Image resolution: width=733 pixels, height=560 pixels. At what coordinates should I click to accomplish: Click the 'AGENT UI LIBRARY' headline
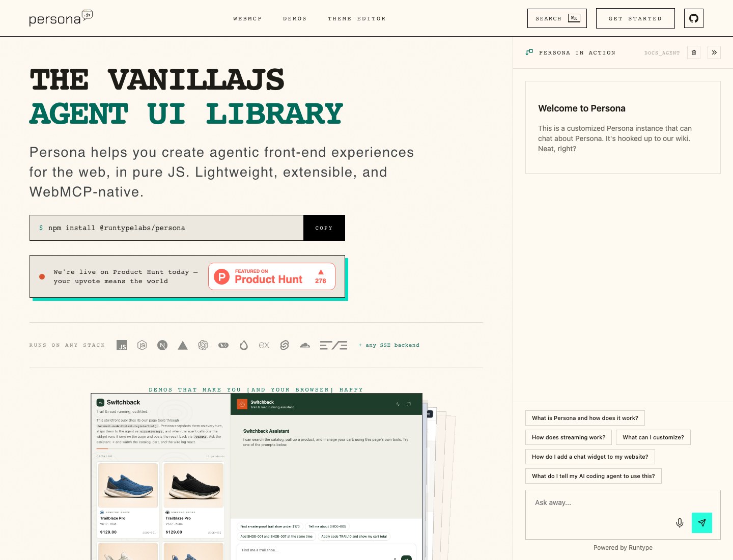[x=186, y=114]
